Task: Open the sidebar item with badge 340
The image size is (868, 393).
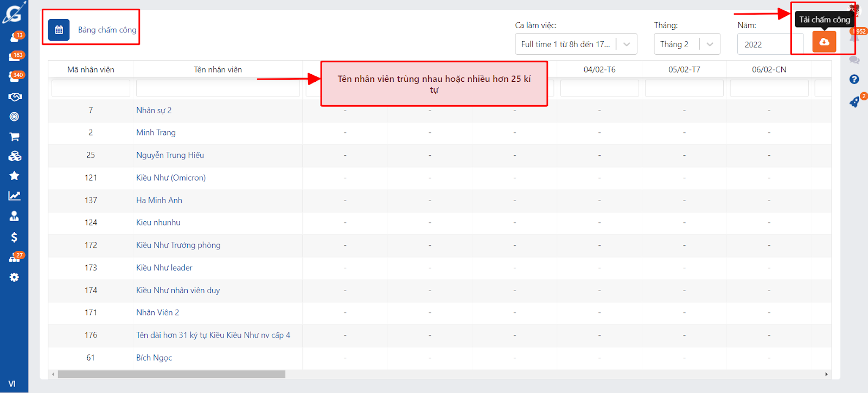Action: [x=15, y=76]
